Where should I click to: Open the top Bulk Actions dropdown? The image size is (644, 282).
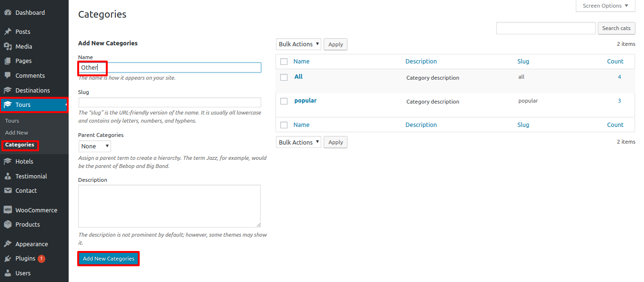point(298,44)
